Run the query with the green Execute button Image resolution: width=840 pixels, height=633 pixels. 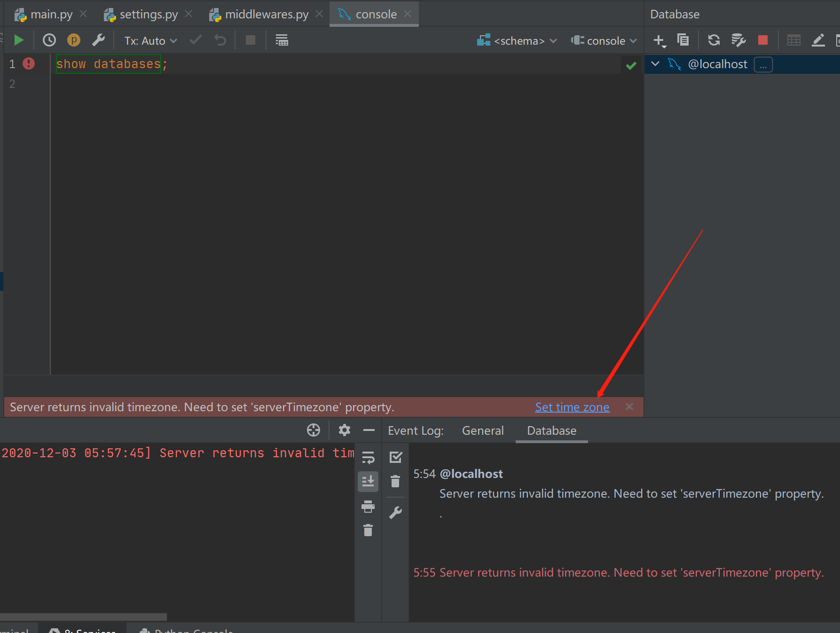19,40
